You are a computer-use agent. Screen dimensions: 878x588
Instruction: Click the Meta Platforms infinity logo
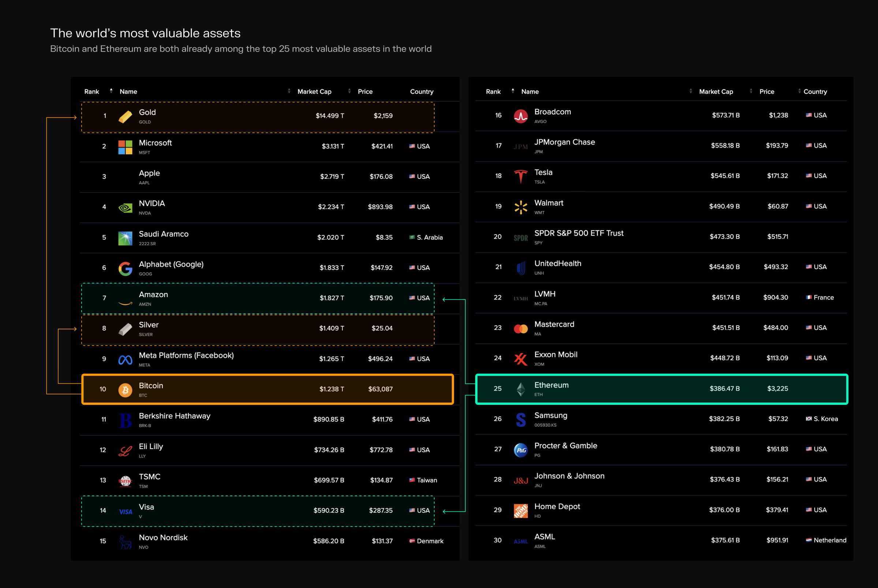125,359
